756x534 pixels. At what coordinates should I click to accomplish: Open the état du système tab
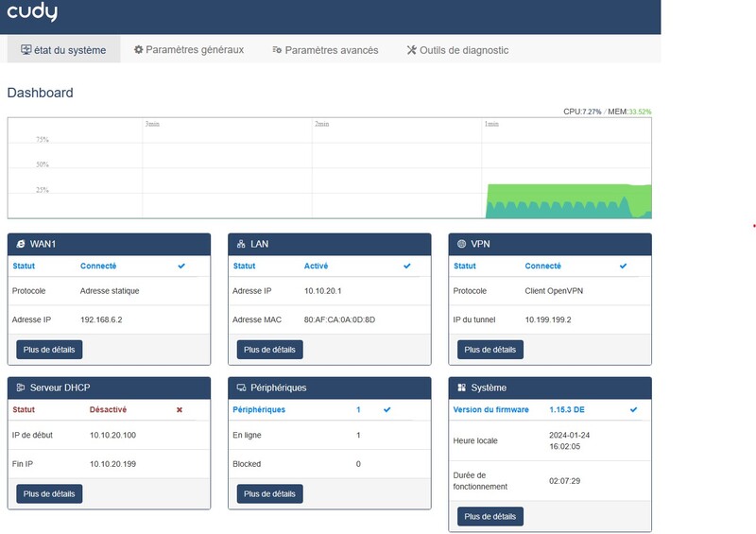[x=63, y=50]
